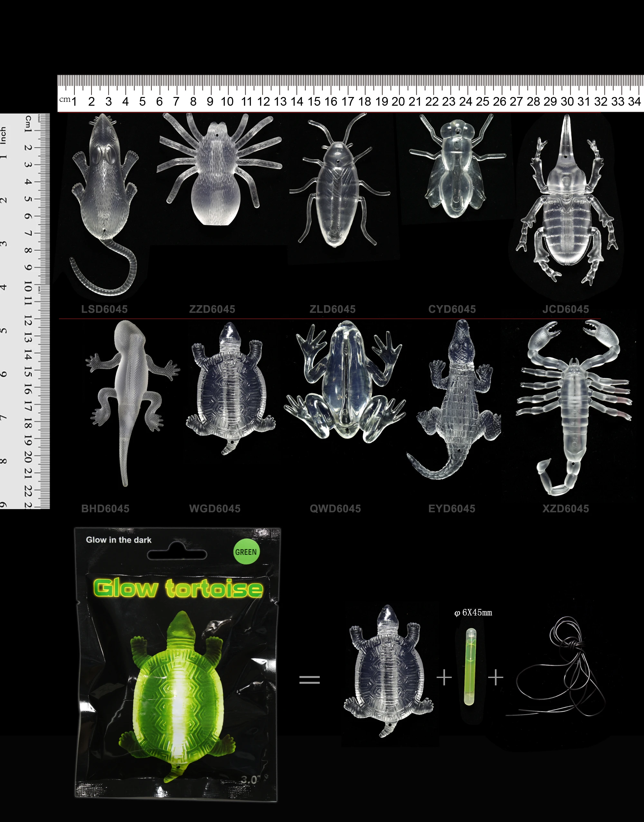Click the black coiled cord

point(555,666)
